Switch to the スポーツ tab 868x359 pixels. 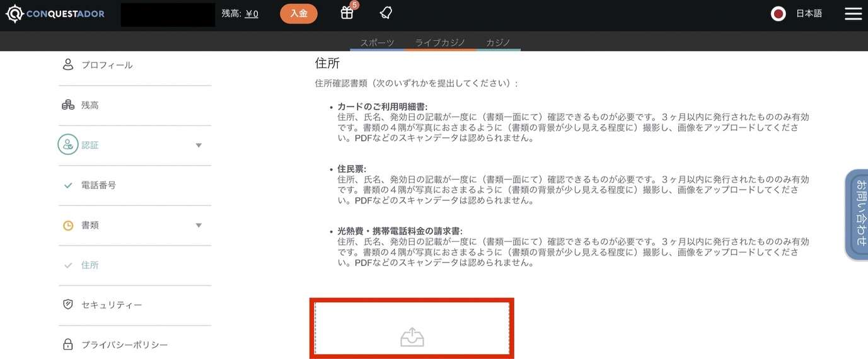pos(378,43)
